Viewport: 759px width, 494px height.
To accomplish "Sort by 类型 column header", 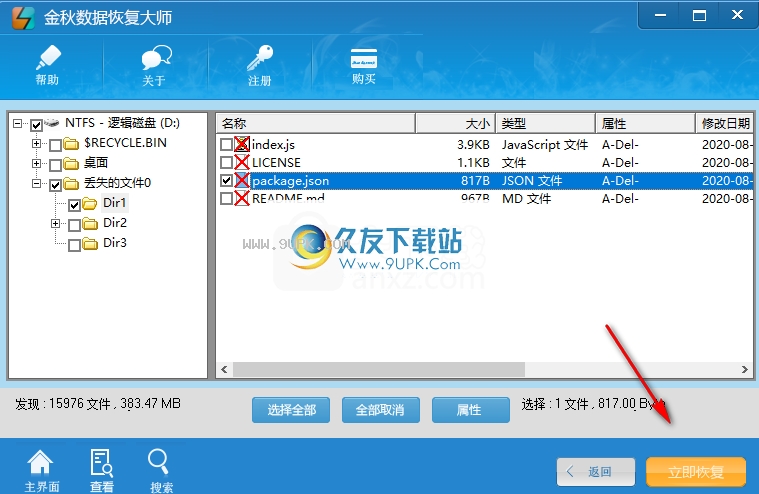I will point(546,123).
